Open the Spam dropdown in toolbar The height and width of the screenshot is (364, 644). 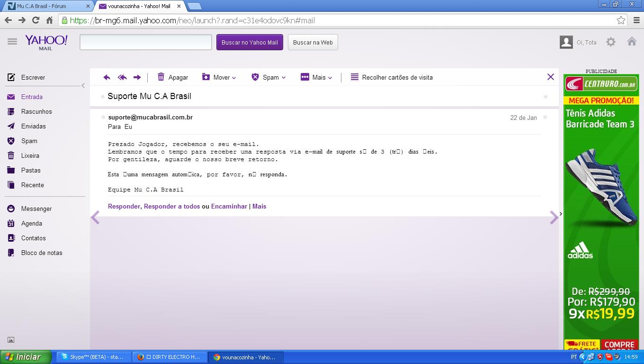click(268, 77)
